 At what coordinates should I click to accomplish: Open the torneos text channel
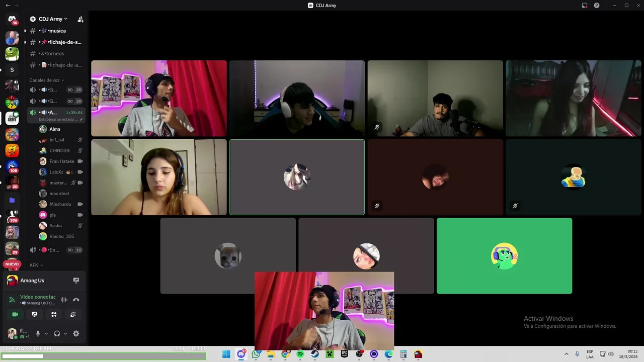(55, 53)
